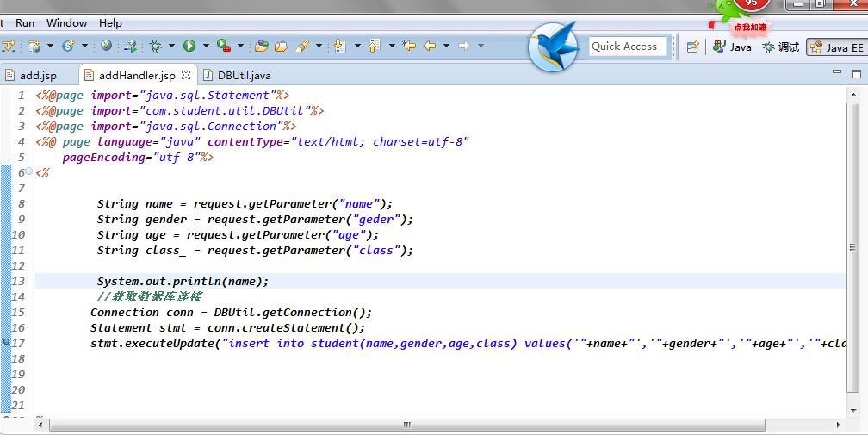Screen dimensions: 868x435
Task: Click the horizontal scrollbar right arrow
Action: [x=838, y=425]
